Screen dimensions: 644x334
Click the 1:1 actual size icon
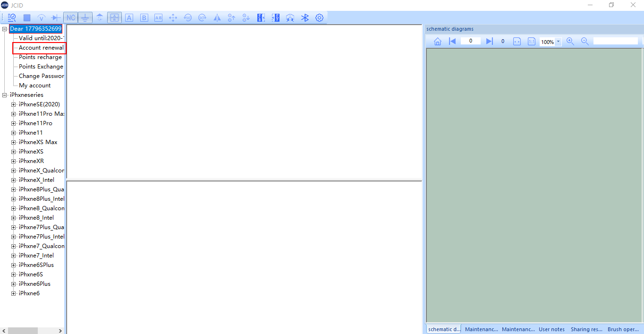[x=532, y=42]
